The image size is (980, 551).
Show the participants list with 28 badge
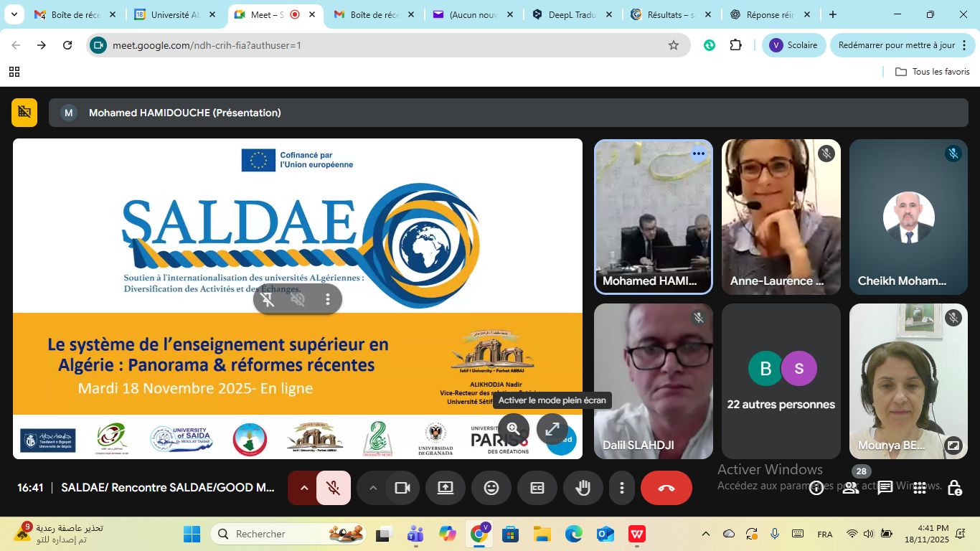tap(851, 488)
